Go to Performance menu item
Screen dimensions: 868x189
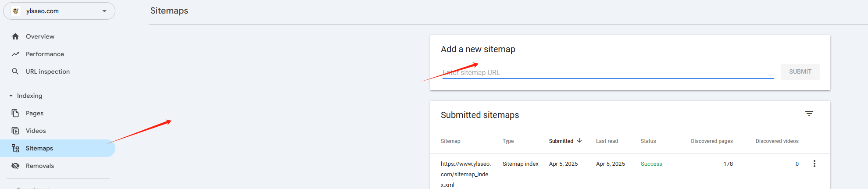[45, 54]
